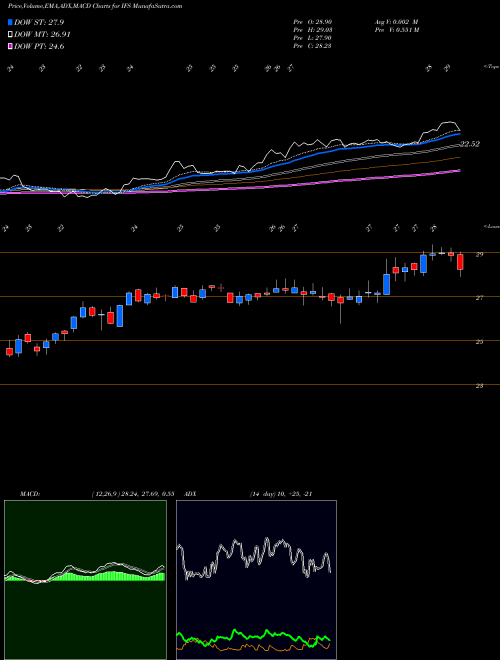The width and height of the screenshot is (500, 660).
Task: Select the DOW PT: 24.6 label
Action: (x=39, y=47)
